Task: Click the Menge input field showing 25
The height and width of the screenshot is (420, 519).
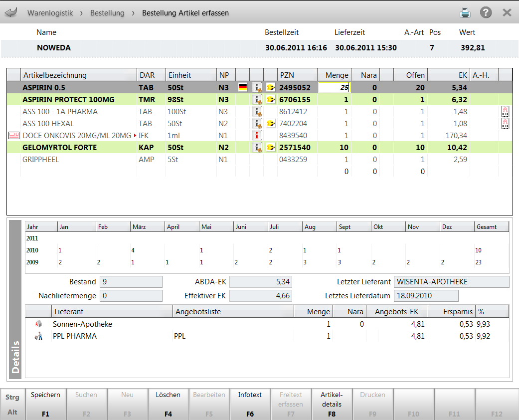Action: (x=334, y=87)
